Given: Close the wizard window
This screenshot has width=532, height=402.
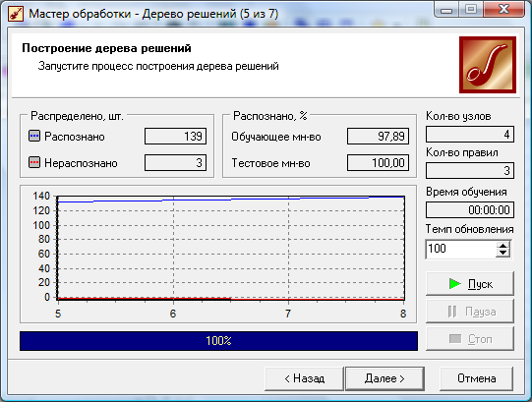Looking at the screenshot, I should 503,10.
